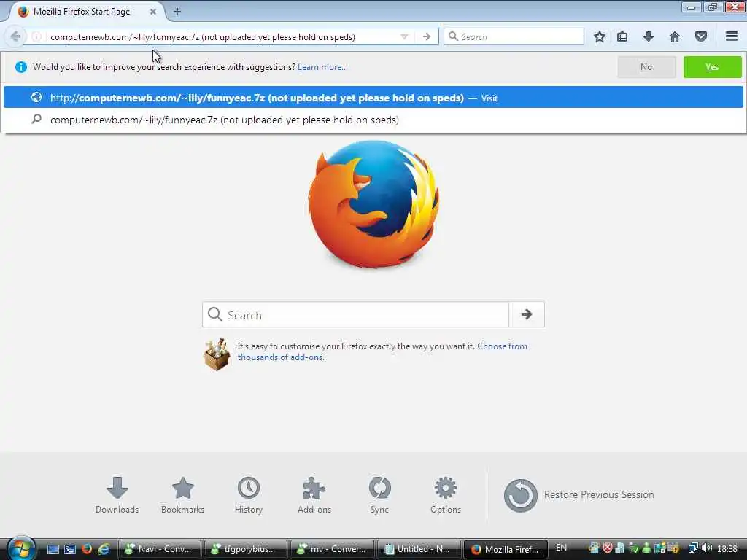This screenshot has width=747, height=560.
Task: Click the central Search field
Action: click(355, 314)
